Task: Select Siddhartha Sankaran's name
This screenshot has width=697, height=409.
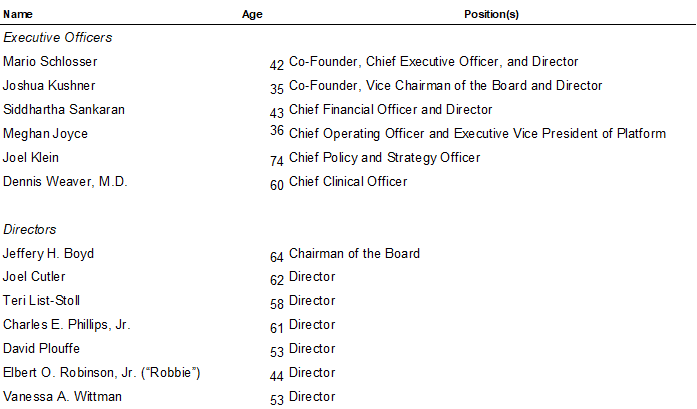Action: (x=64, y=109)
